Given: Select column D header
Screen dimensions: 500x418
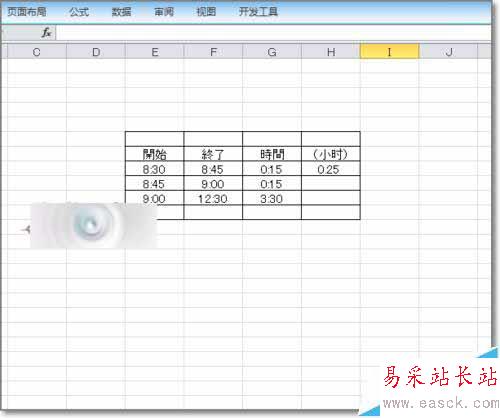Looking at the screenshot, I should coord(96,52).
